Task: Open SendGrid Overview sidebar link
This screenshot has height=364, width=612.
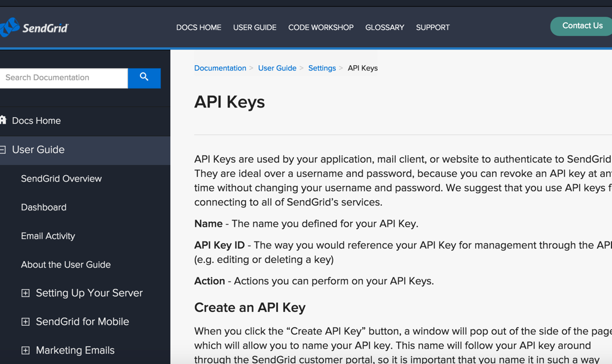Action: (62, 179)
